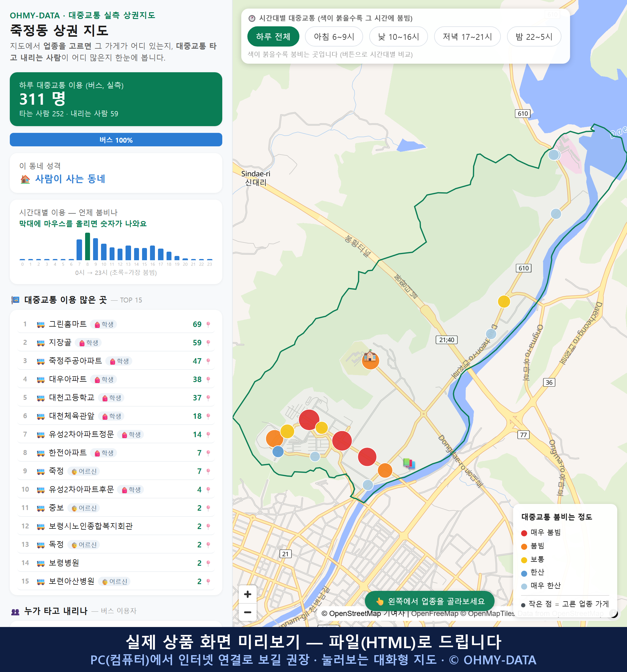Click the pin icon in 한전아파트 row

[208, 452]
